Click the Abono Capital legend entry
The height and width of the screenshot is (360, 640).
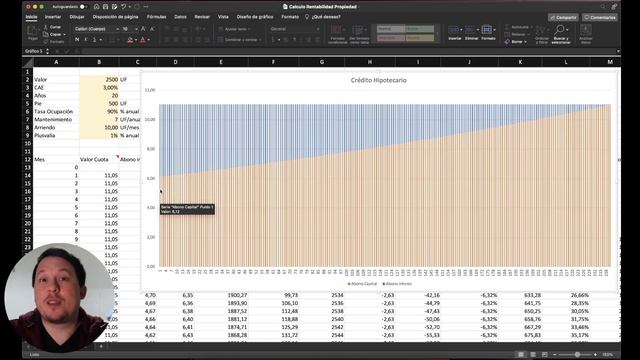coord(362,284)
